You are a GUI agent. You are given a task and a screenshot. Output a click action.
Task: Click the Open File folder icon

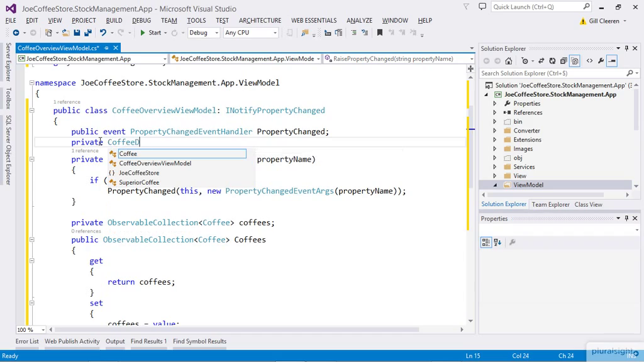[65, 33]
